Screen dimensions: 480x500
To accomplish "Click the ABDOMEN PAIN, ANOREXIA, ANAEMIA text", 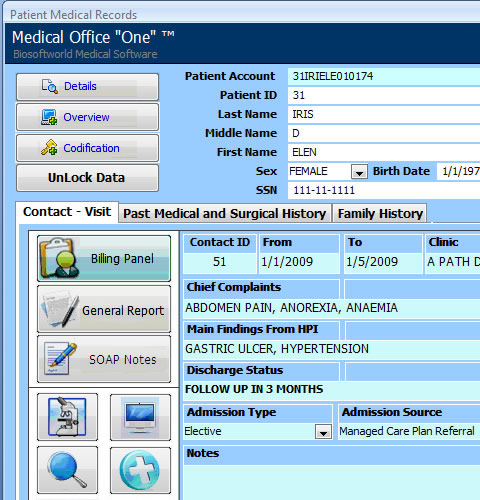I will [292, 308].
